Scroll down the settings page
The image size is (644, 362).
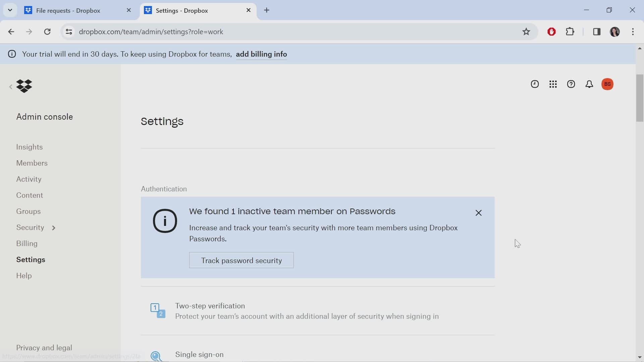640,357
